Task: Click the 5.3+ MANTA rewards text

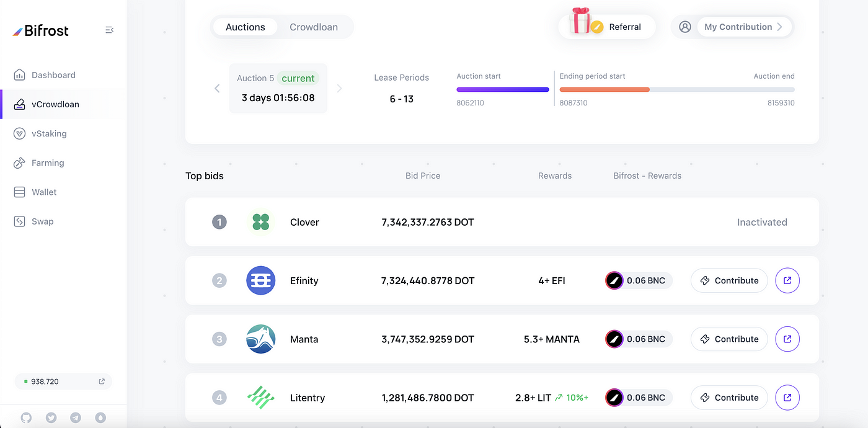Action: pyautogui.click(x=552, y=339)
